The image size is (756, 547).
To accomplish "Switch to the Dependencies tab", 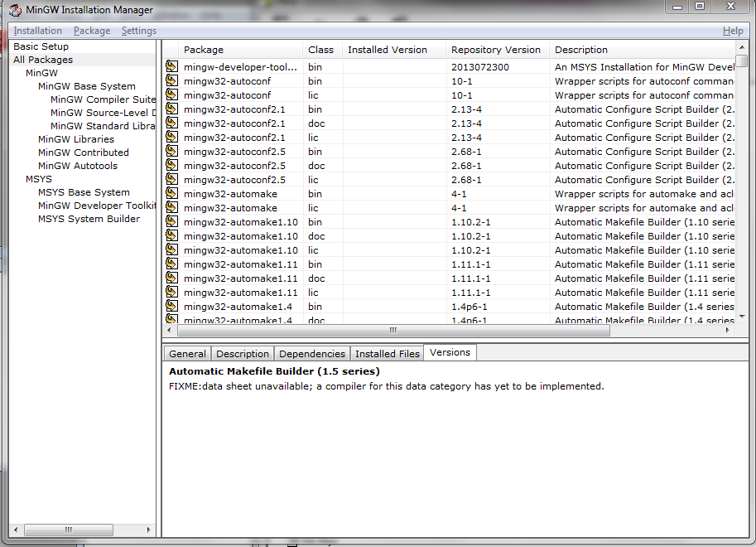I will (x=312, y=354).
